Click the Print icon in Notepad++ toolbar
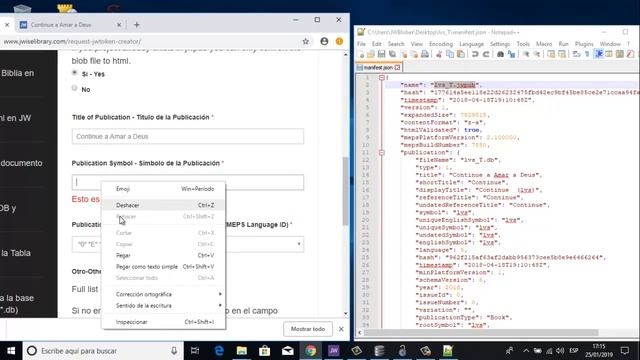Screen dimensions: 640x360 coord(425,54)
